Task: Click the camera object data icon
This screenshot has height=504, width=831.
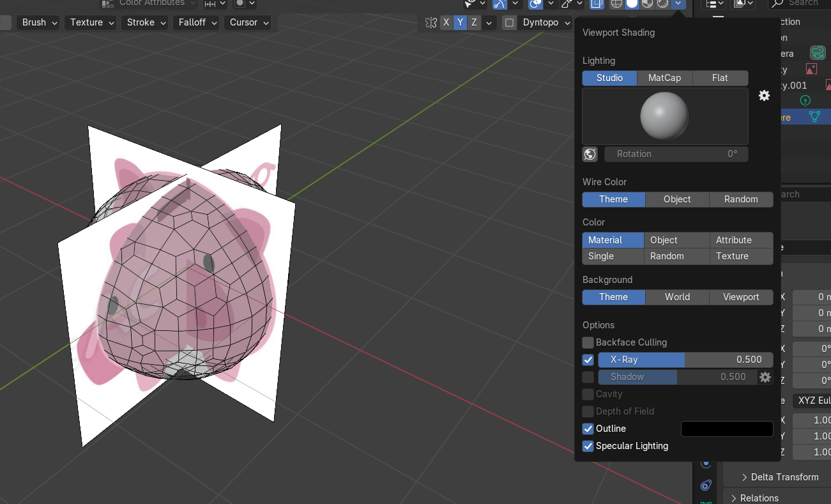Action: 818,52
